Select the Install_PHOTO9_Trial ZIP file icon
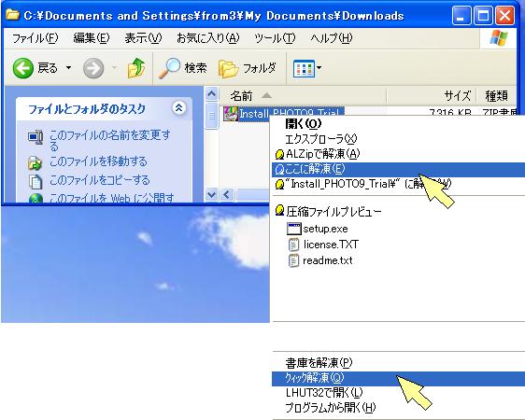Screen dimensions: 525x420 (231, 113)
